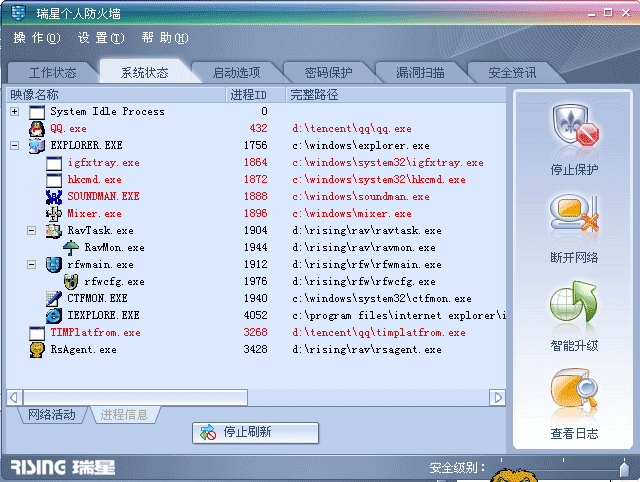Click the IEXPLORE.EXE Internet Explorer icon
Image resolution: width=640 pixels, height=482 pixels.
[x=54, y=315]
